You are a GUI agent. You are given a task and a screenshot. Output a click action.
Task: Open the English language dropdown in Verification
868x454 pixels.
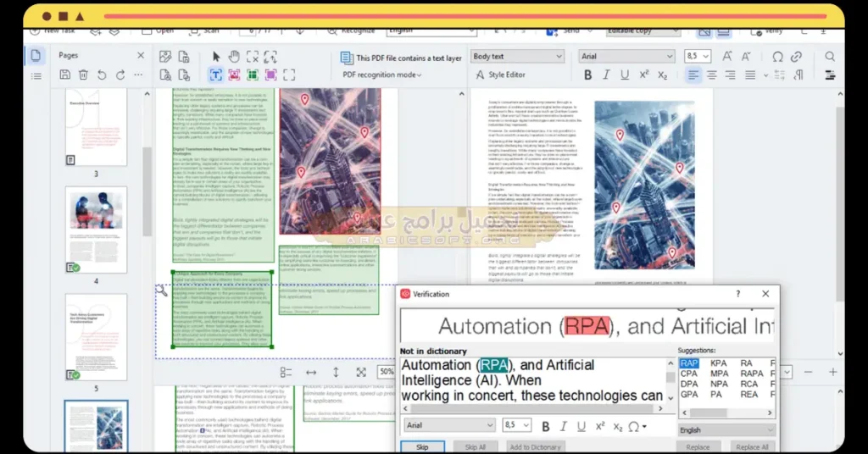(726, 429)
